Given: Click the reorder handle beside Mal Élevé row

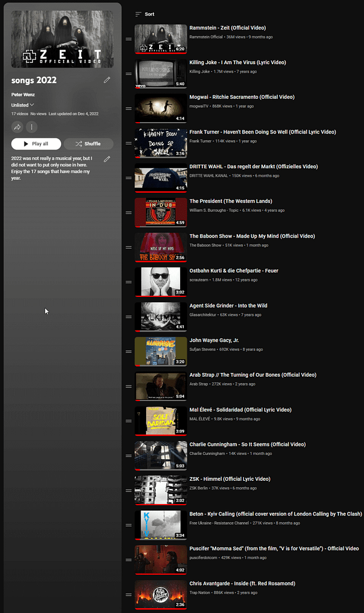Looking at the screenshot, I should pos(129,421).
